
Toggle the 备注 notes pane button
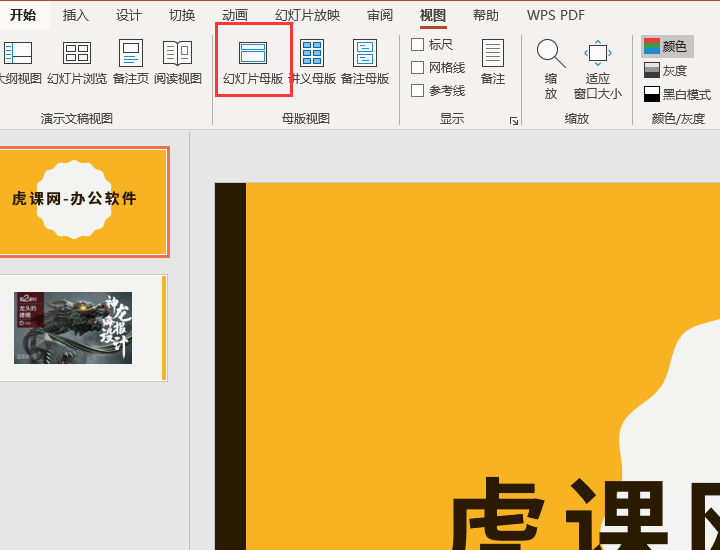[x=492, y=61]
